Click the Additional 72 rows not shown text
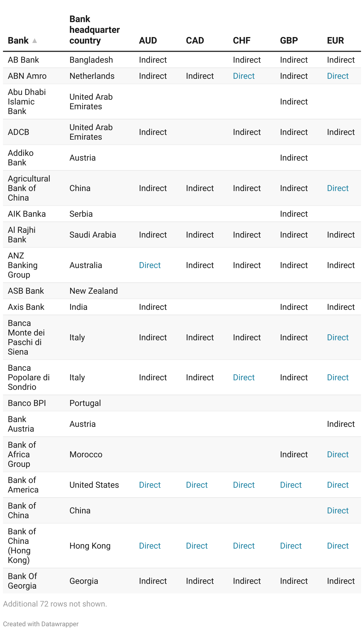 pos(55,604)
